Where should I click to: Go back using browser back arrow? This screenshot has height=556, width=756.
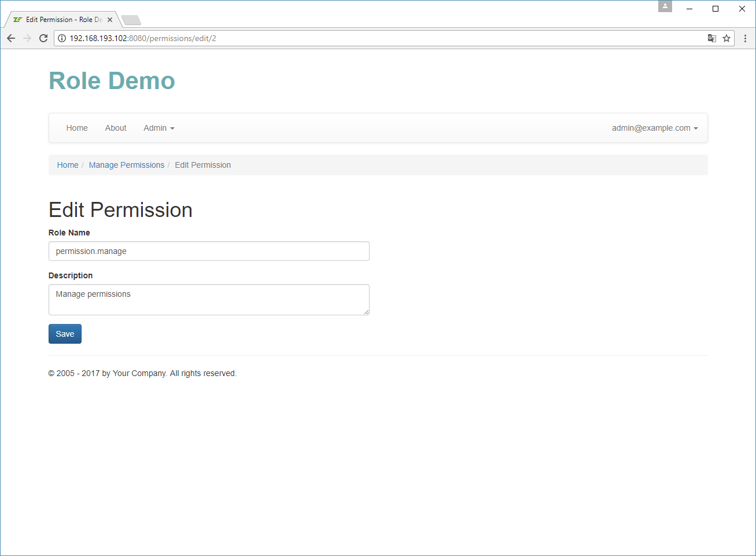pos(11,38)
